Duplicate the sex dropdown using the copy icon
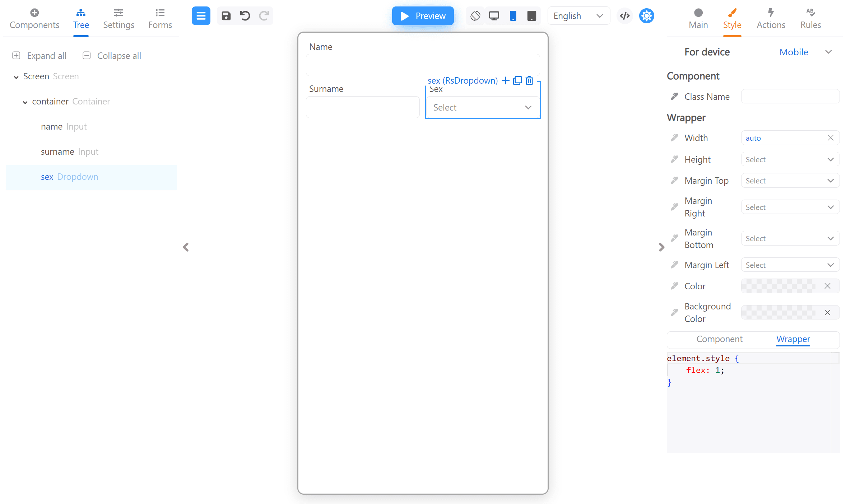The image size is (846, 504). [x=517, y=80]
